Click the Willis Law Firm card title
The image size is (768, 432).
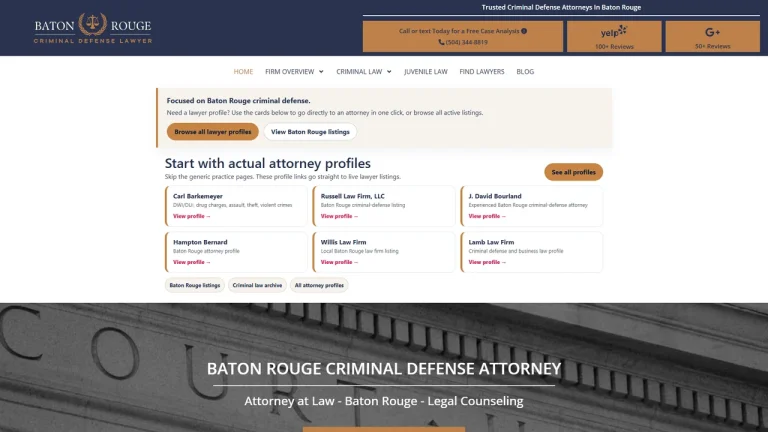click(343, 242)
